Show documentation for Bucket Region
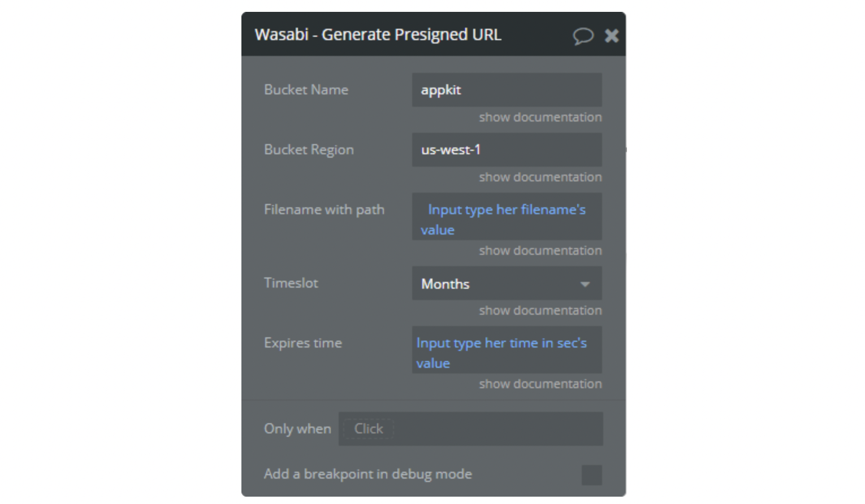 [540, 177]
